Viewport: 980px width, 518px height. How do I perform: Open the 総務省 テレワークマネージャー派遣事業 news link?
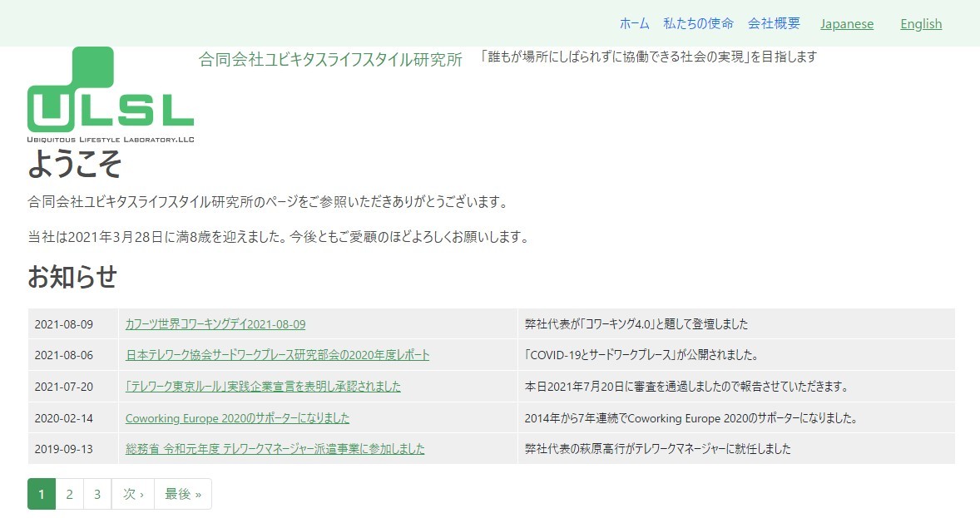[x=274, y=448]
